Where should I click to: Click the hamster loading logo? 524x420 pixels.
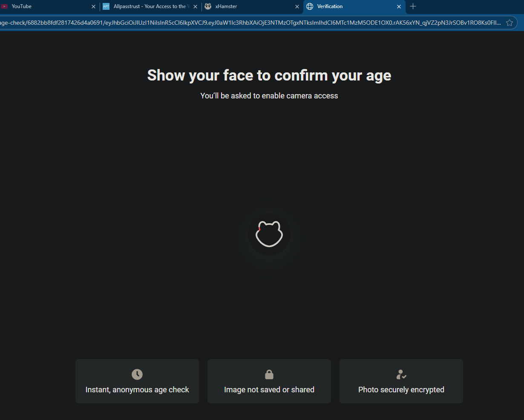(269, 234)
